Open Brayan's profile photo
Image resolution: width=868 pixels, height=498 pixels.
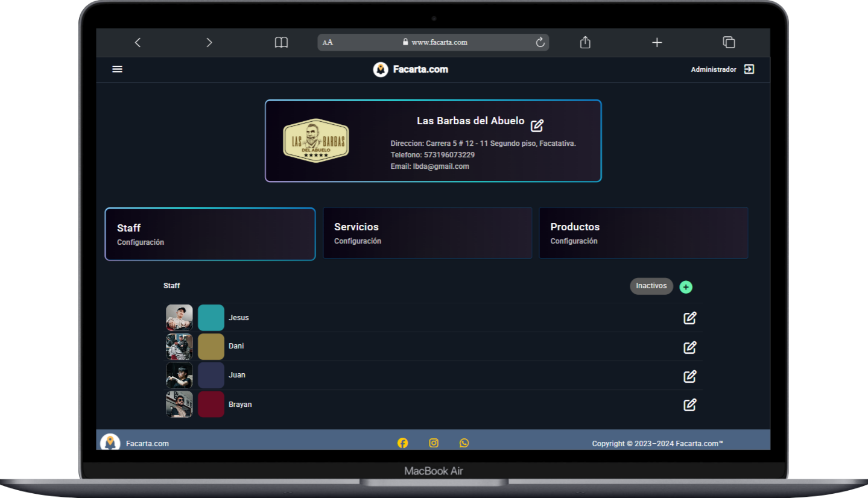(x=179, y=404)
